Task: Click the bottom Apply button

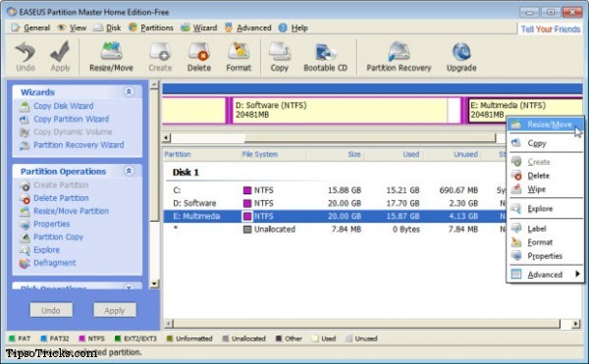Action: pyautogui.click(x=115, y=310)
